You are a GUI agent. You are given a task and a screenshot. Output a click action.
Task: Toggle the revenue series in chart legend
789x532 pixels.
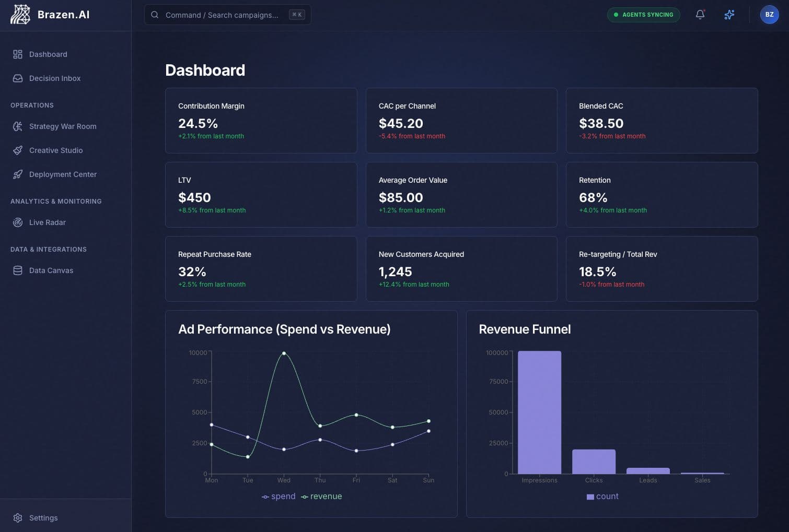pos(321,496)
